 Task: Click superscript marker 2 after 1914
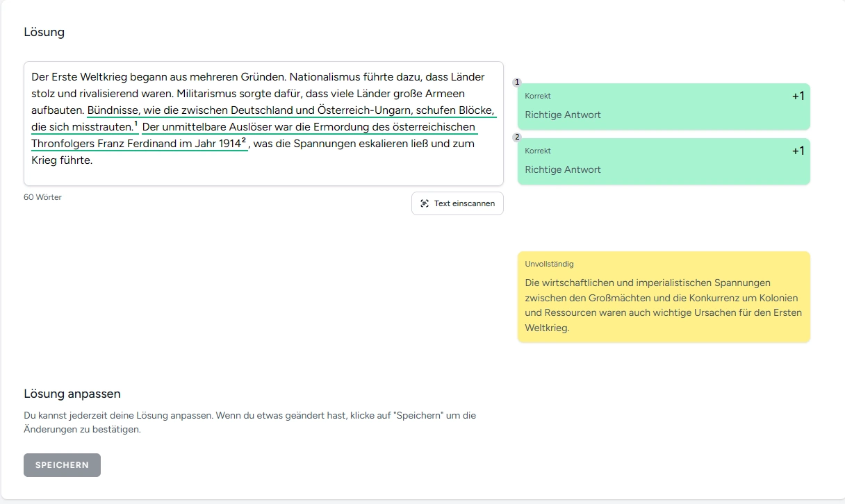(244, 142)
